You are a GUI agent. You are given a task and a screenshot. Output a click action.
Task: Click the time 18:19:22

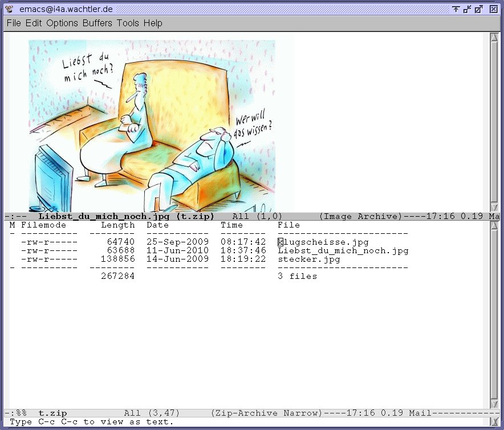pyautogui.click(x=243, y=259)
